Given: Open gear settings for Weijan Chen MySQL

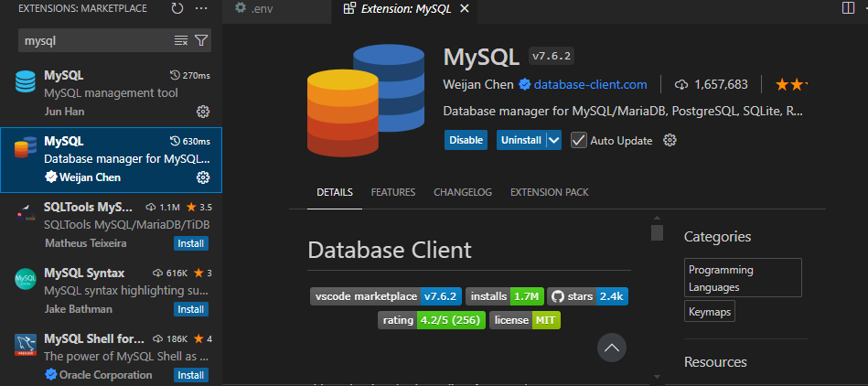Looking at the screenshot, I should tap(203, 177).
